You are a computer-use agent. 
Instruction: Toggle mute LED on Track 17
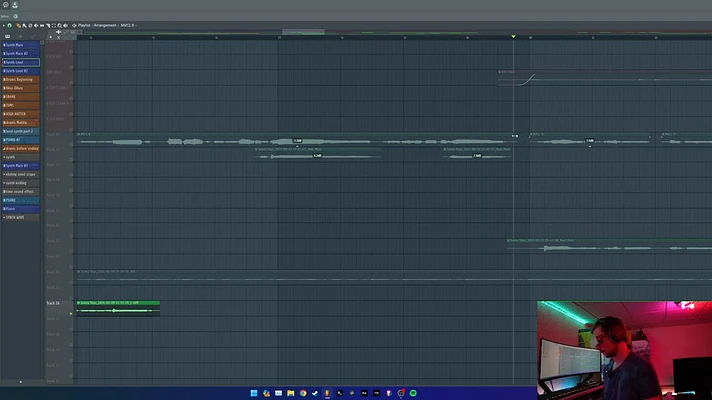click(71, 175)
